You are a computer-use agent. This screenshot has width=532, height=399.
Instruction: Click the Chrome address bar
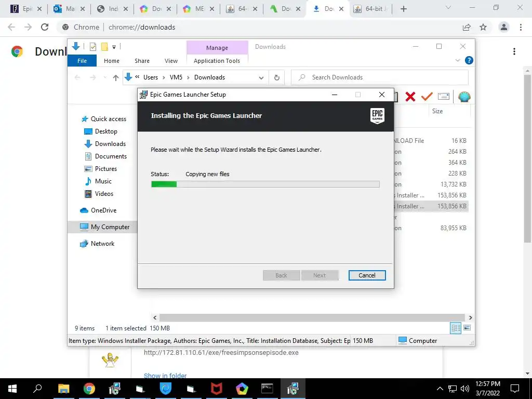pos(258,27)
